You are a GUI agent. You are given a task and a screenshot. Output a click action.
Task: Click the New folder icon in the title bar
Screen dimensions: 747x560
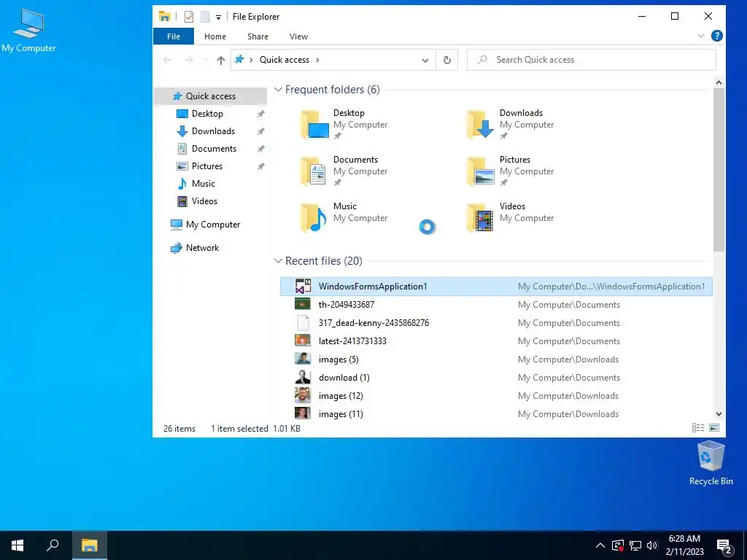coord(205,17)
